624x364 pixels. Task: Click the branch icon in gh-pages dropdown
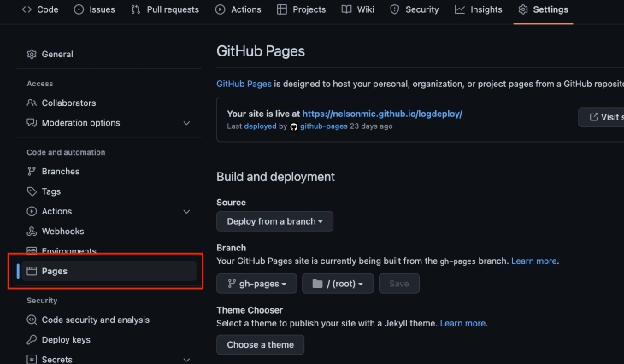coord(231,284)
